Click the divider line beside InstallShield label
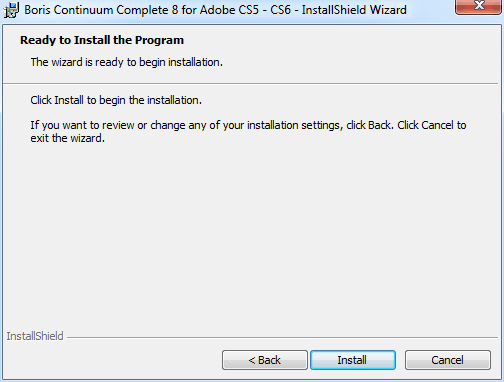The height and width of the screenshot is (382, 504). (282, 337)
